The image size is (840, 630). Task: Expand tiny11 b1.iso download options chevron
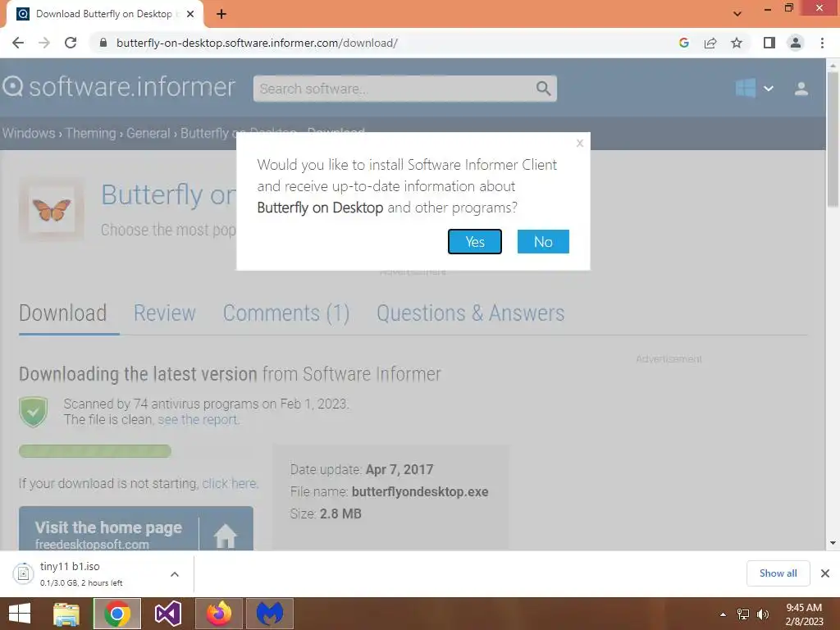[175, 573]
